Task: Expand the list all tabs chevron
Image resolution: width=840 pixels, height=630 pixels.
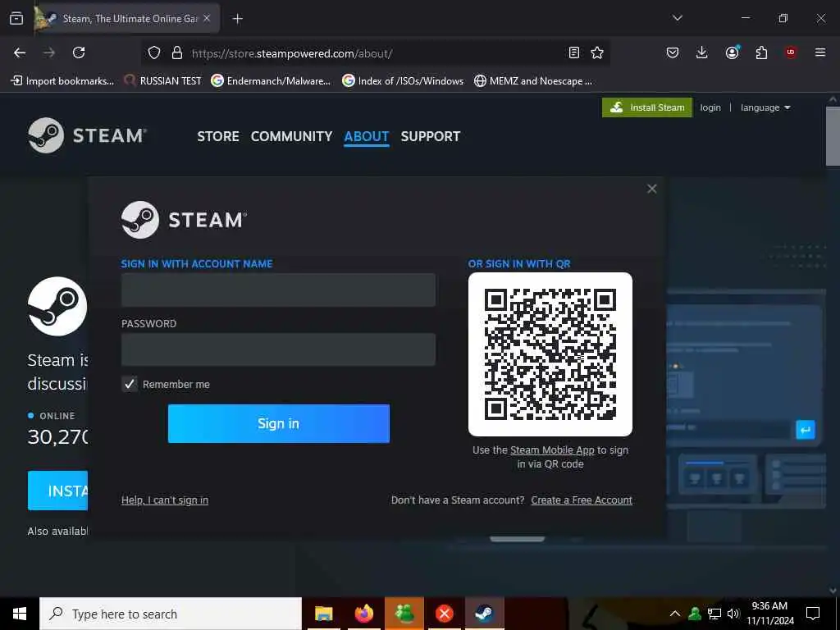Action: (x=678, y=18)
